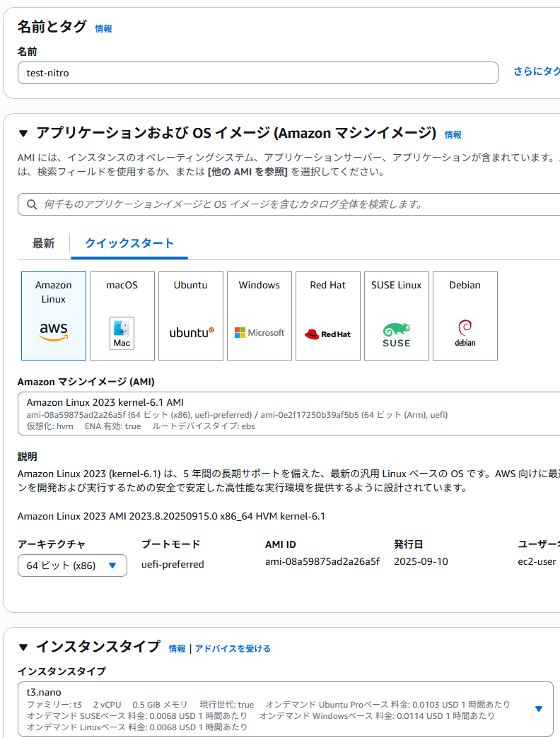Viewport: 560px width, 738px height.
Task: Select the macOS AMI tile
Action: pos(122,316)
